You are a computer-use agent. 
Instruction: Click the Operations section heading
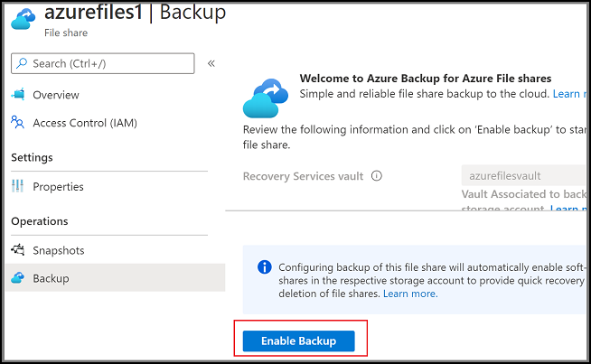40,220
